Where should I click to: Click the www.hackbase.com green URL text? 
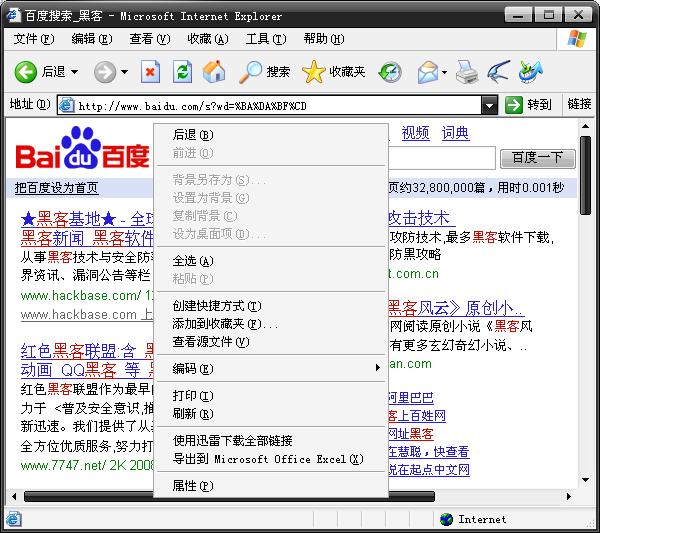pyautogui.click(x=81, y=295)
